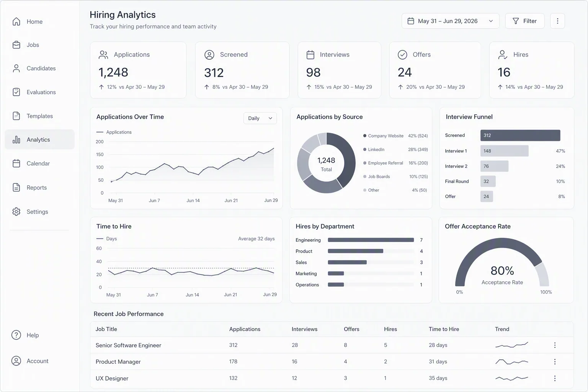Click the 80% acceptance rate value

coord(502,271)
